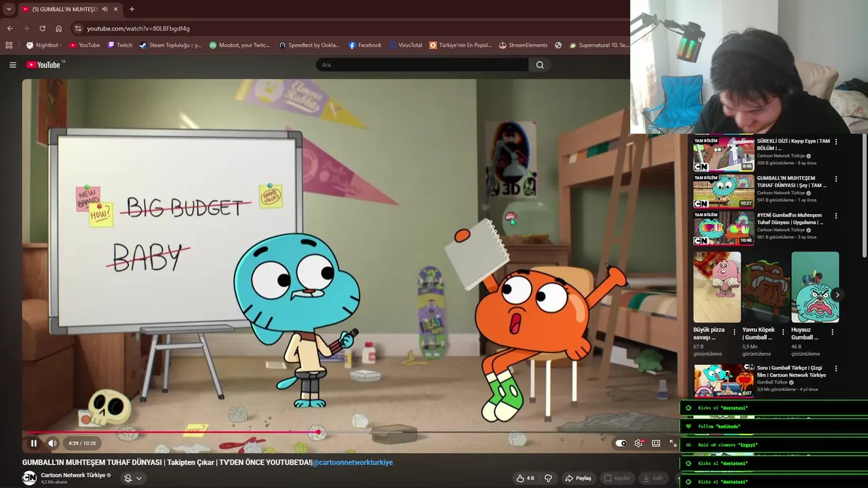Open the Speedtest by Ookla bookmark
This screenshot has height=488, width=868.
pos(309,45)
